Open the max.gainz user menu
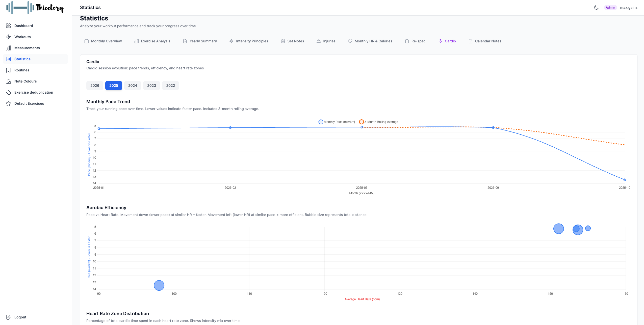This screenshot has width=644, height=325. [629, 8]
